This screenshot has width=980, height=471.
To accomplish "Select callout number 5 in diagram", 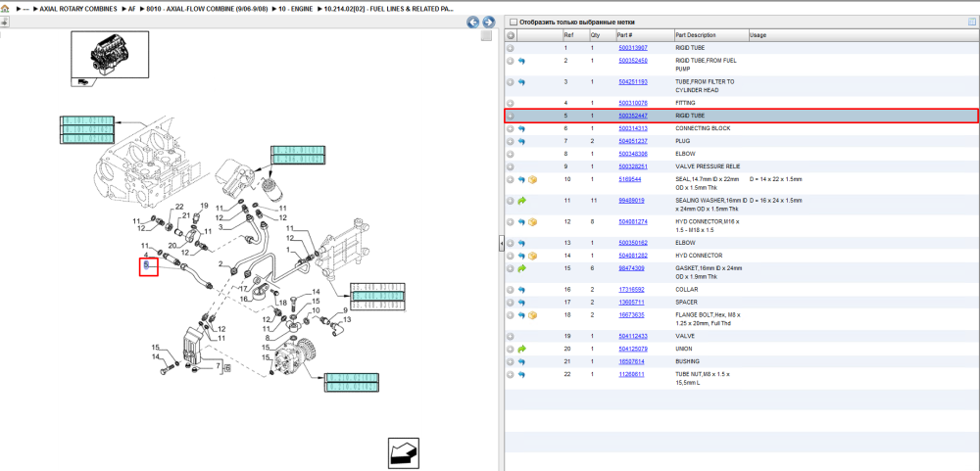I will 147,266.
